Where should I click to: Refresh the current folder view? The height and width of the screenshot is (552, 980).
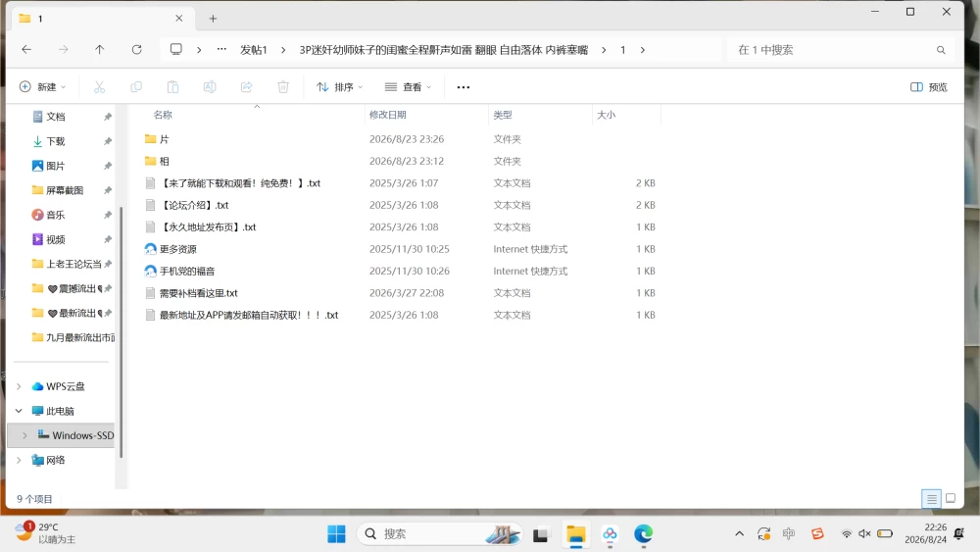coord(136,49)
